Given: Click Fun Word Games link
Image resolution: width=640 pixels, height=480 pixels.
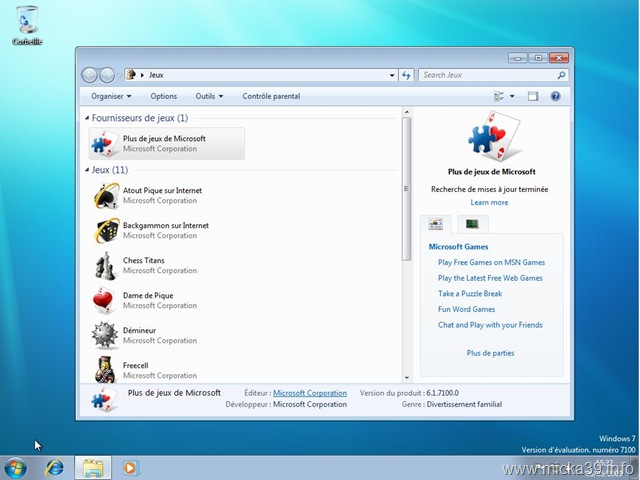Looking at the screenshot, I should 466,309.
